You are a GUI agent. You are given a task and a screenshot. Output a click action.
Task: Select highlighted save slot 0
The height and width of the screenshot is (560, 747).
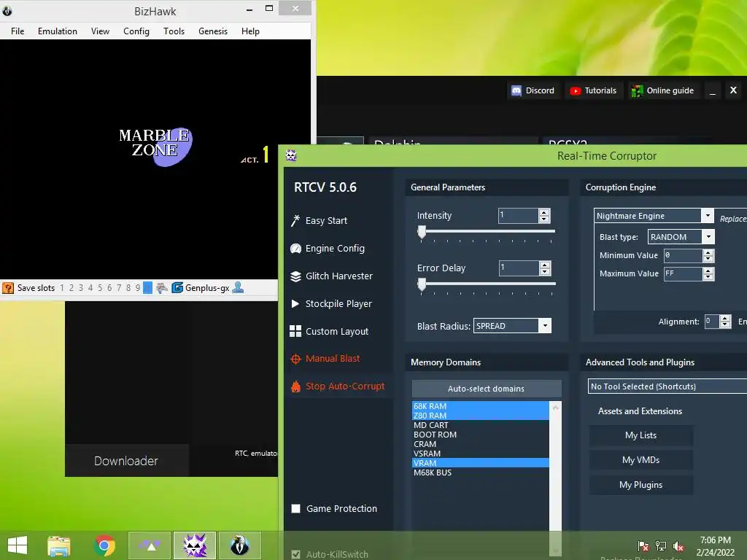pos(147,287)
